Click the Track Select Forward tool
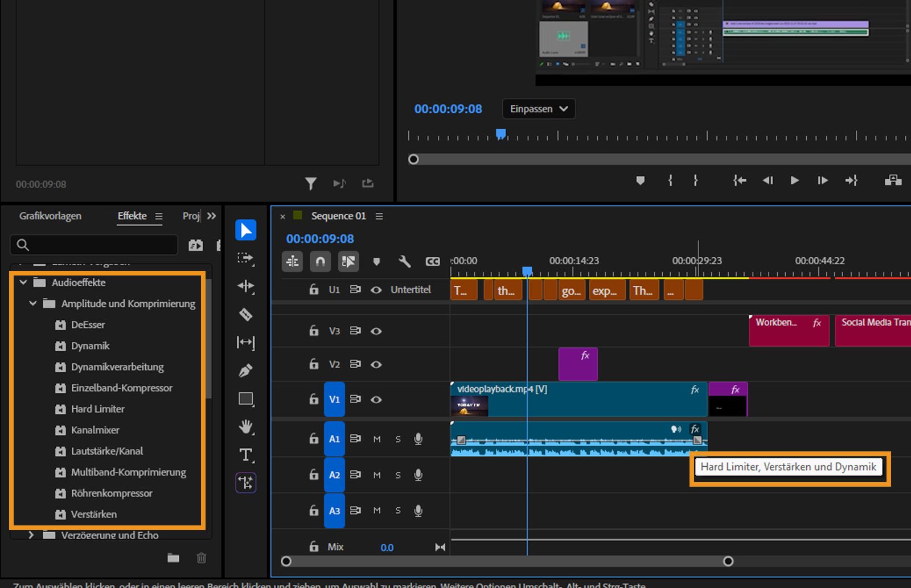The width and height of the screenshot is (911, 588). (x=245, y=258)
